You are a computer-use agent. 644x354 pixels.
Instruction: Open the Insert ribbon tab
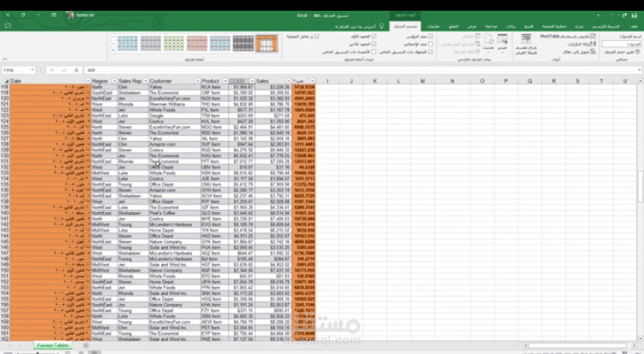[x=579, y=26]
